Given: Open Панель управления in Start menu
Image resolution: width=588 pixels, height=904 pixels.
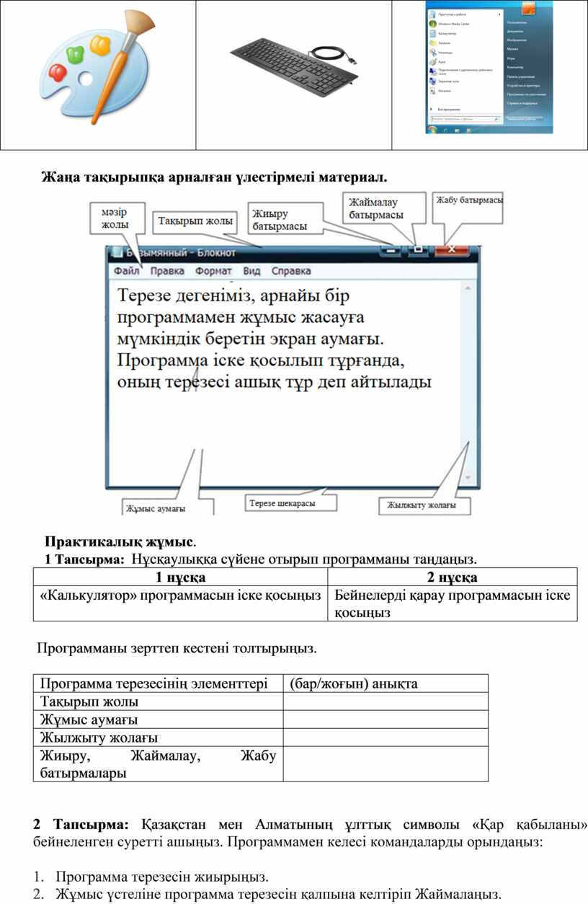Looking at the screenshot, I should coord(521,76).
